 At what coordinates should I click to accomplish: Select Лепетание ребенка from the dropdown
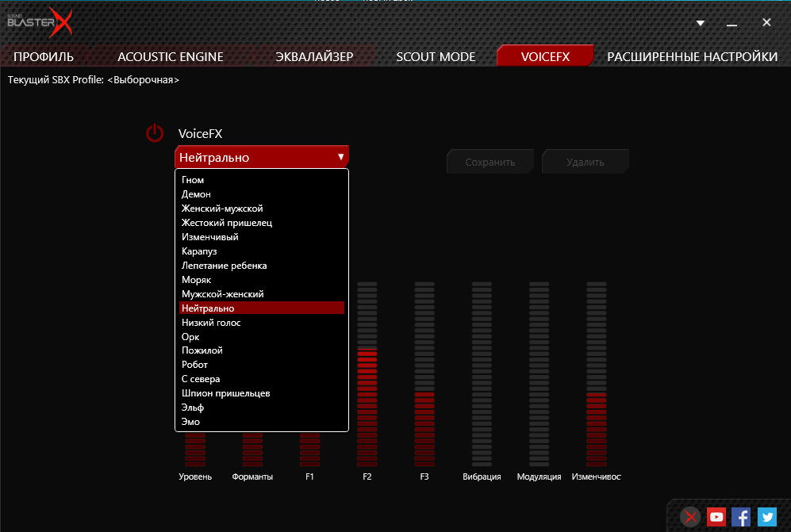pos(262,266)
